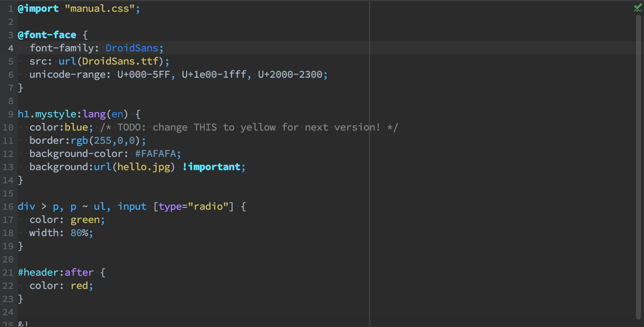
Task: Click line number 9 in the gutter
Action: 11,114
